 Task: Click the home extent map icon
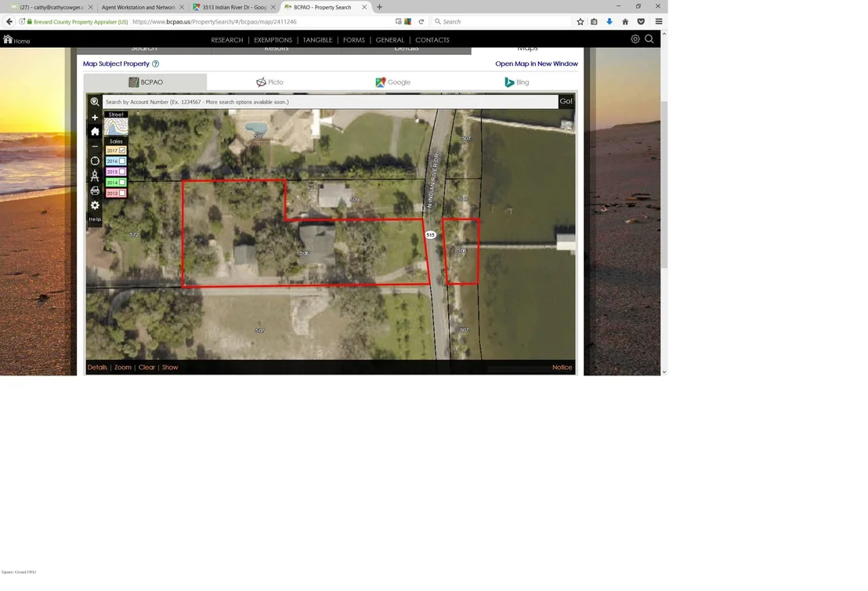(x=95, y=132)
